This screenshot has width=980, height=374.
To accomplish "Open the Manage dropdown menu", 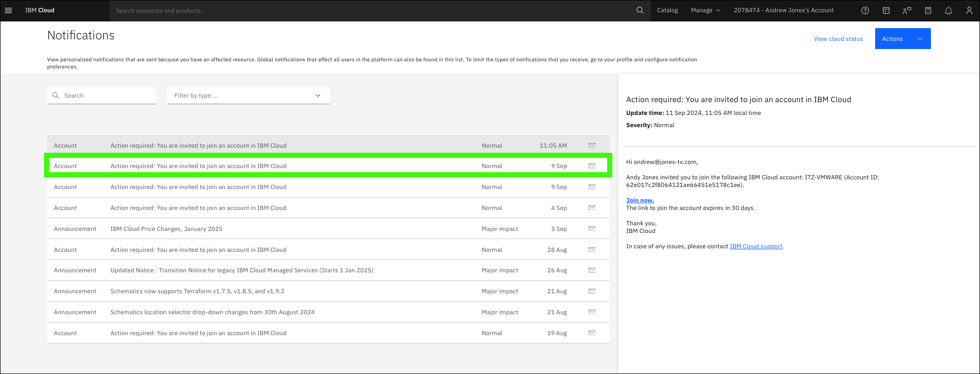I will click(x=705, y=10).
